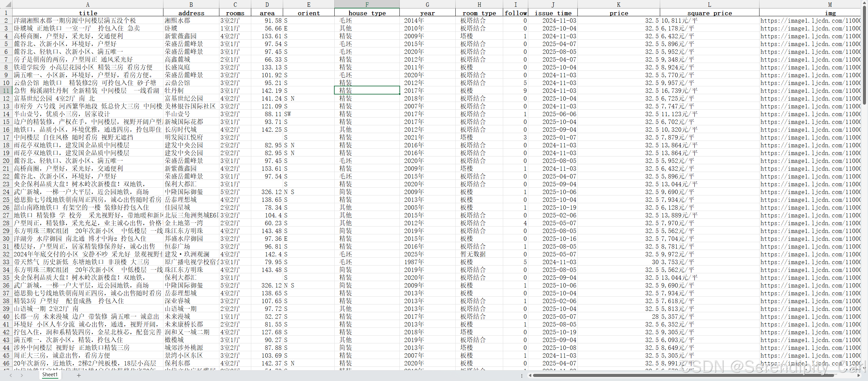Select column F header
868x381 pixels.
click(367, 4)
